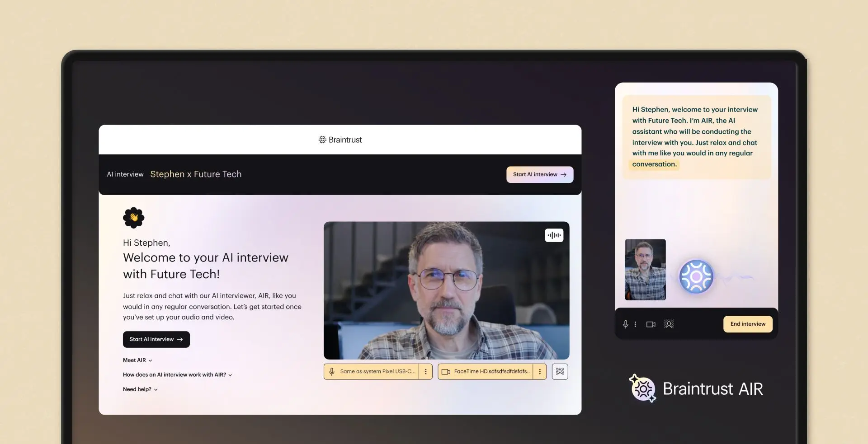Click the Braintrust logo in the header
Viewport: 868px width, 444px height.
point(340,140)
